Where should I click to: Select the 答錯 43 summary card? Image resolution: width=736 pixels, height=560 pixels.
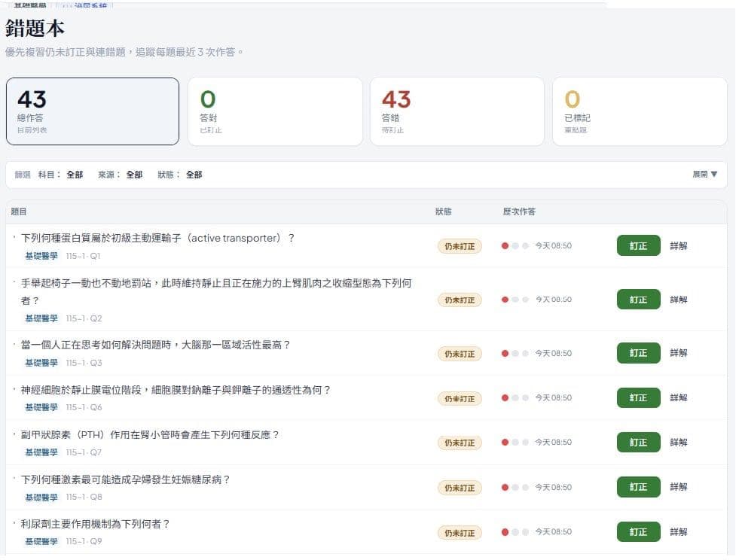tap(457, 111)
